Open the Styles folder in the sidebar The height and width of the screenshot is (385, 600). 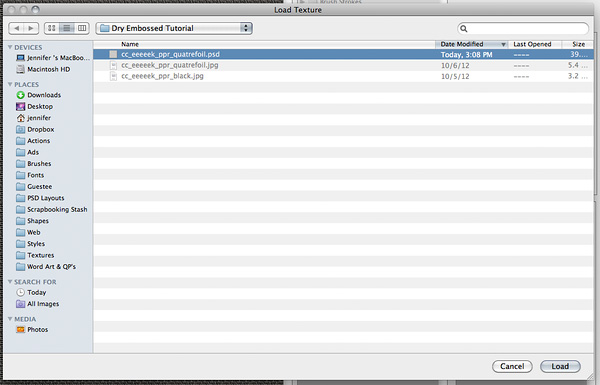[31, 244]
